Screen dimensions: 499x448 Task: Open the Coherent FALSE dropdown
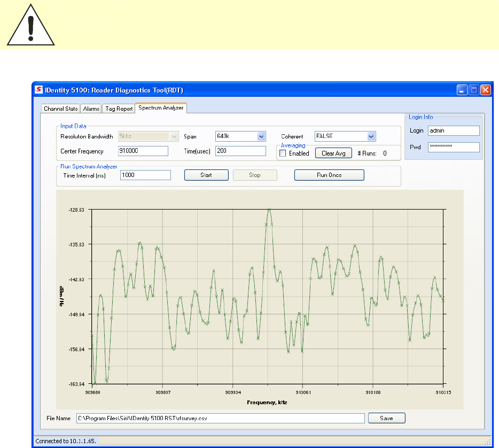(371, 136)
